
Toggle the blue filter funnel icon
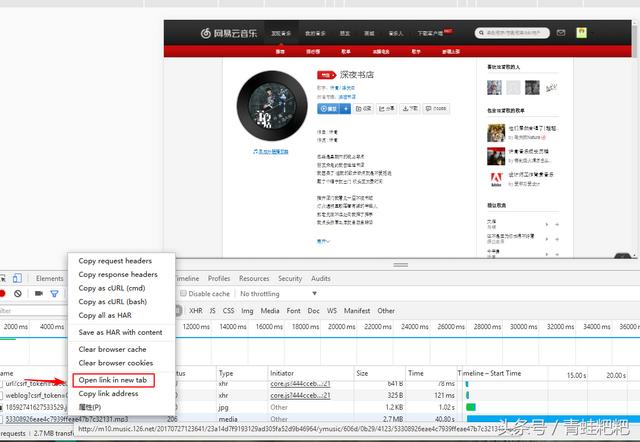point(54,293)
